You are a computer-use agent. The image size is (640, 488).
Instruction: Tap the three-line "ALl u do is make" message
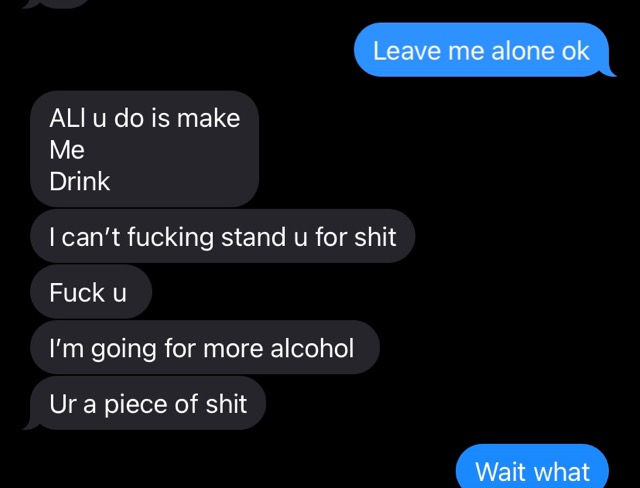click(144, 149)
